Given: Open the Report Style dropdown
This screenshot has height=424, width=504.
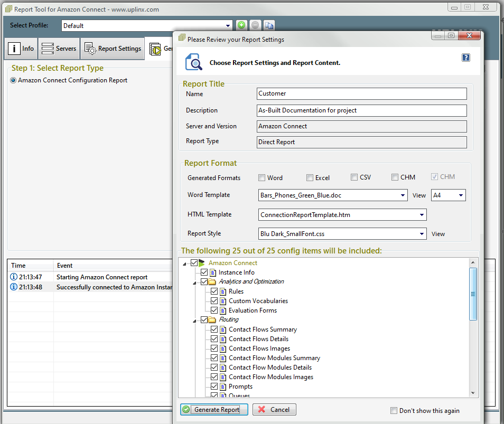Looking at the screenshot, I should pos(422,234).
